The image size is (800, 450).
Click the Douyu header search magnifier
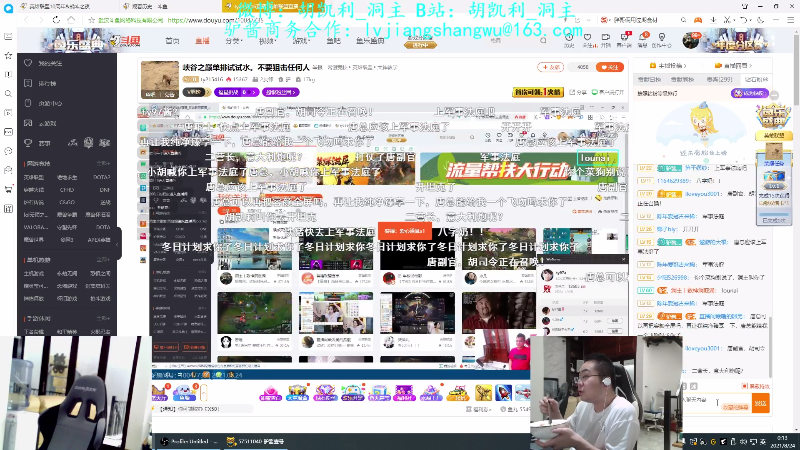pos(543,40)
